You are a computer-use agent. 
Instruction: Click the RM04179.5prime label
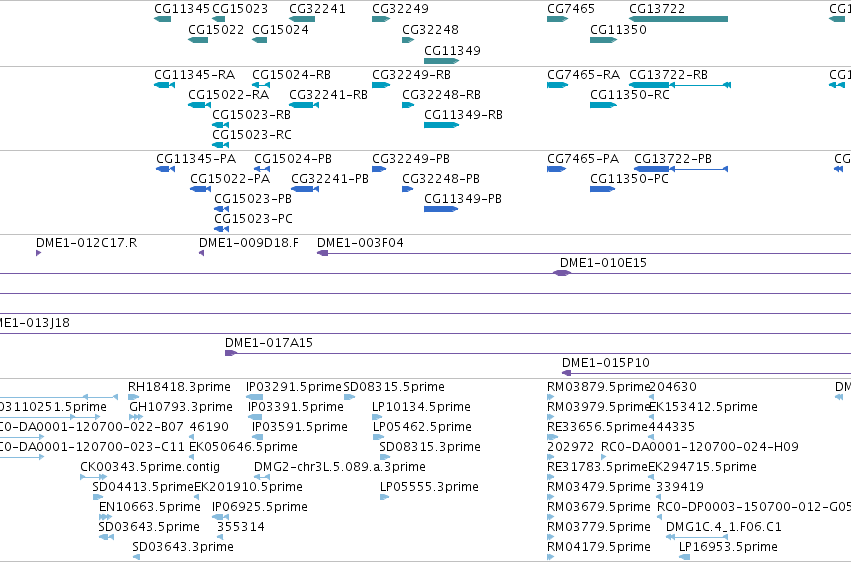point(599,546)
